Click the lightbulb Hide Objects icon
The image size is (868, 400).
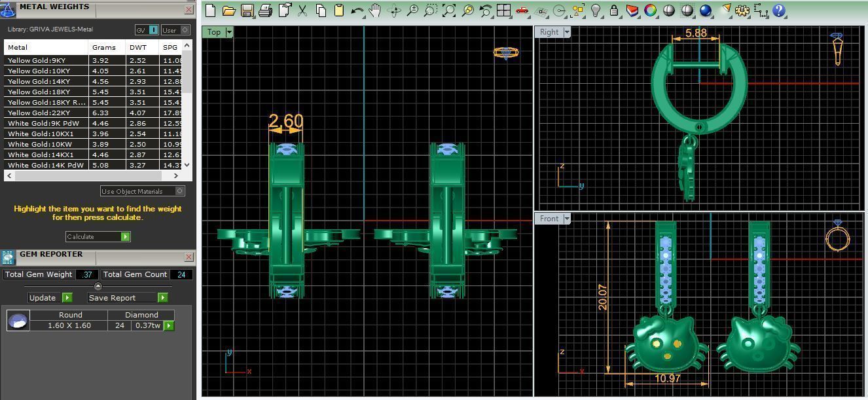[x=596, y=10]
